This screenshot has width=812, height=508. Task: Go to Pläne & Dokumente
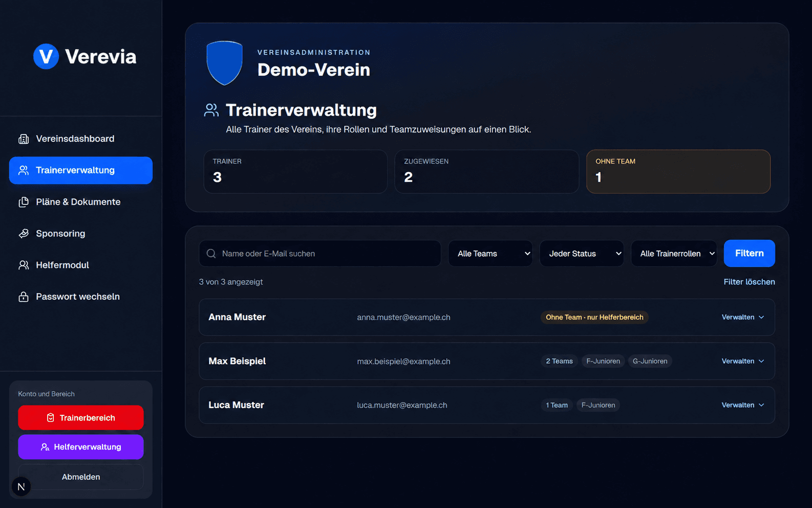[x=81, y=202]
